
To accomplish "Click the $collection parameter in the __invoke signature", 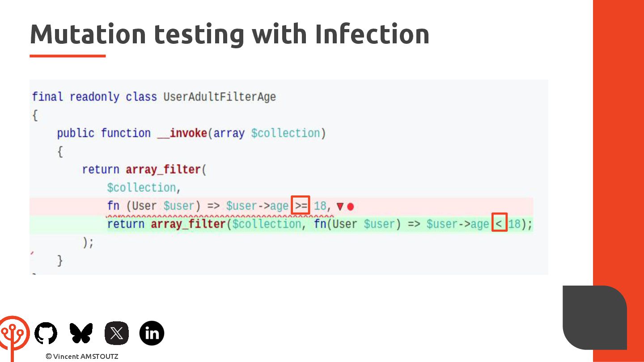I will click(x=285, y=133).
